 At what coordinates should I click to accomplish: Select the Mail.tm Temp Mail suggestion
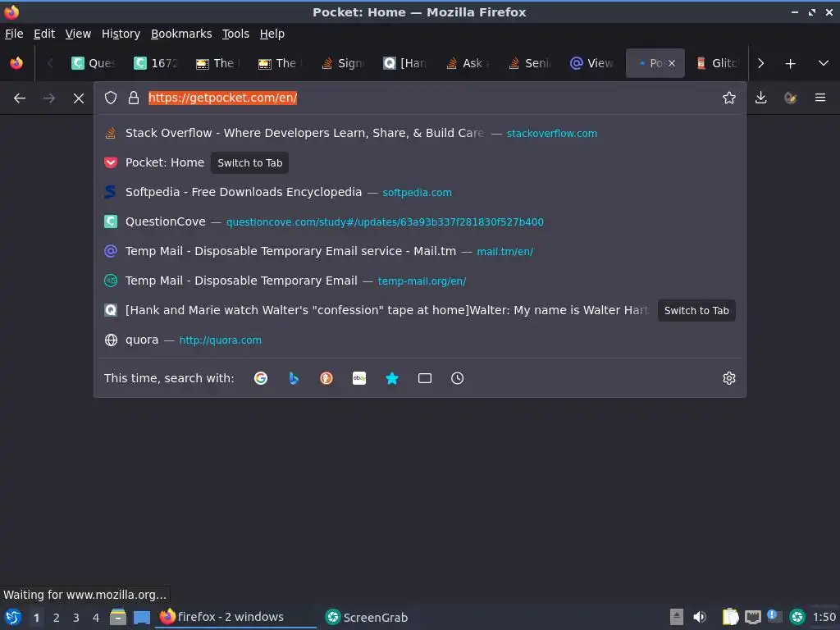[x=420, y=251]
